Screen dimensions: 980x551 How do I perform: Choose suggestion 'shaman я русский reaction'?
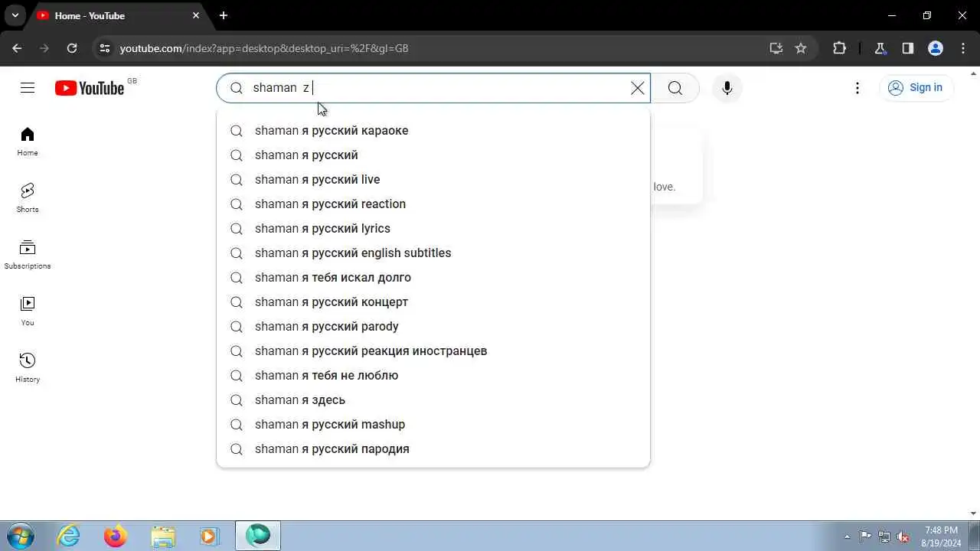coord(433,204)
